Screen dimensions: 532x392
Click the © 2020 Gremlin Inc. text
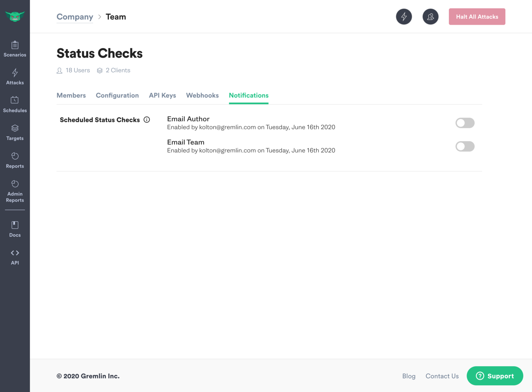[88, 376]
